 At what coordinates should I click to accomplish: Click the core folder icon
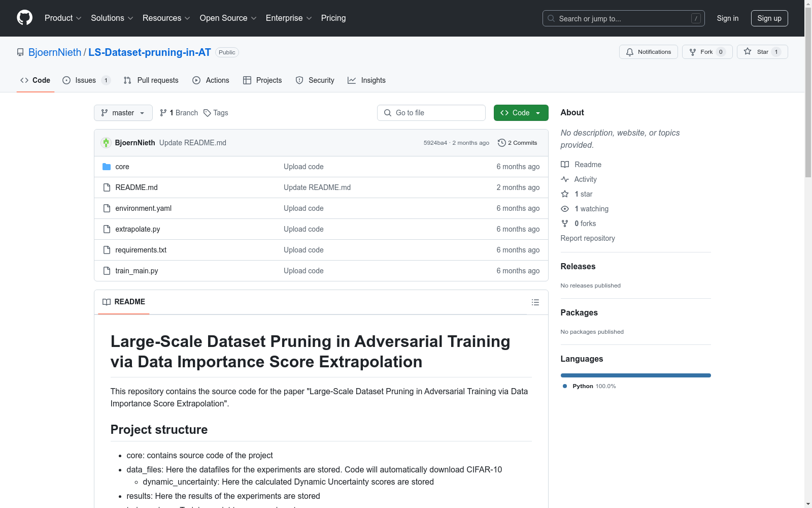click(x=107, y=167)
